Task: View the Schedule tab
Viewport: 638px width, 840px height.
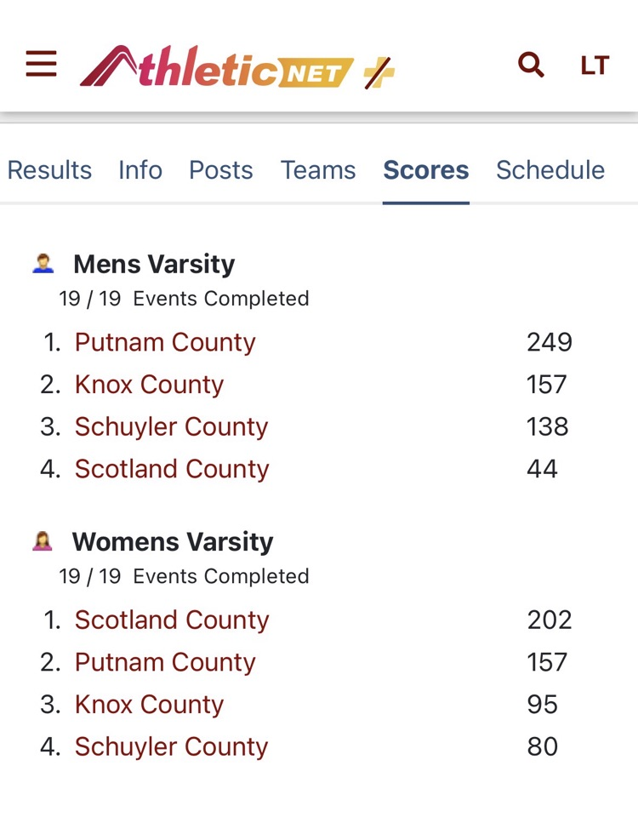Action: (x=550, y=170)
